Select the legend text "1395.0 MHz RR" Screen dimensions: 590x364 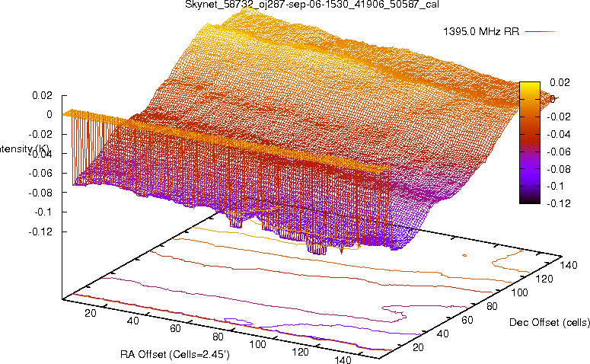(x=481, y=32)
